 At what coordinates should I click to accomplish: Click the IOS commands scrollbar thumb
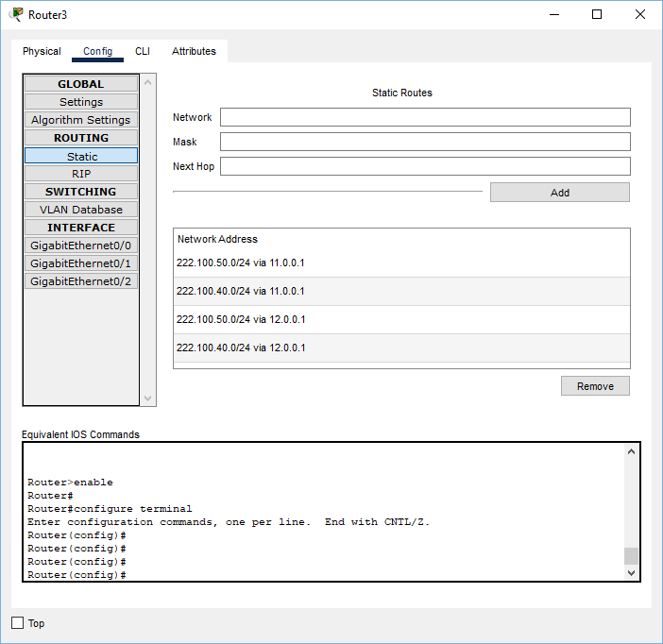pyautogui.click(x=631, y=556)
